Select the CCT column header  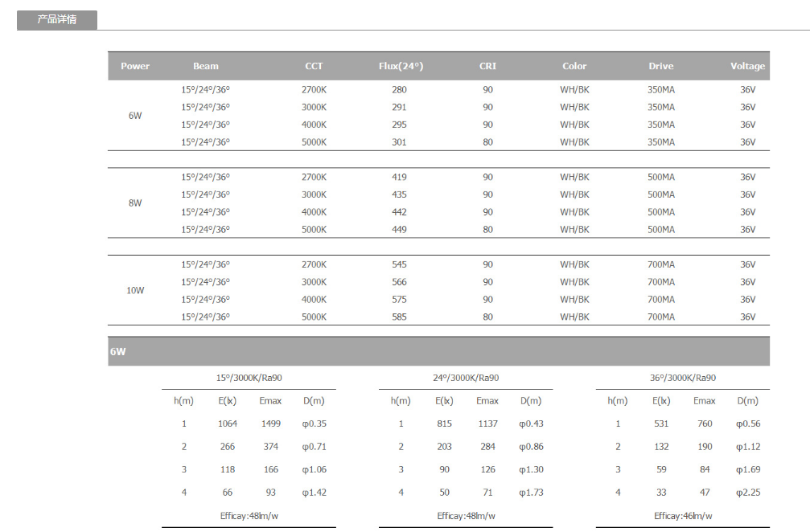(x=314, y=66)
